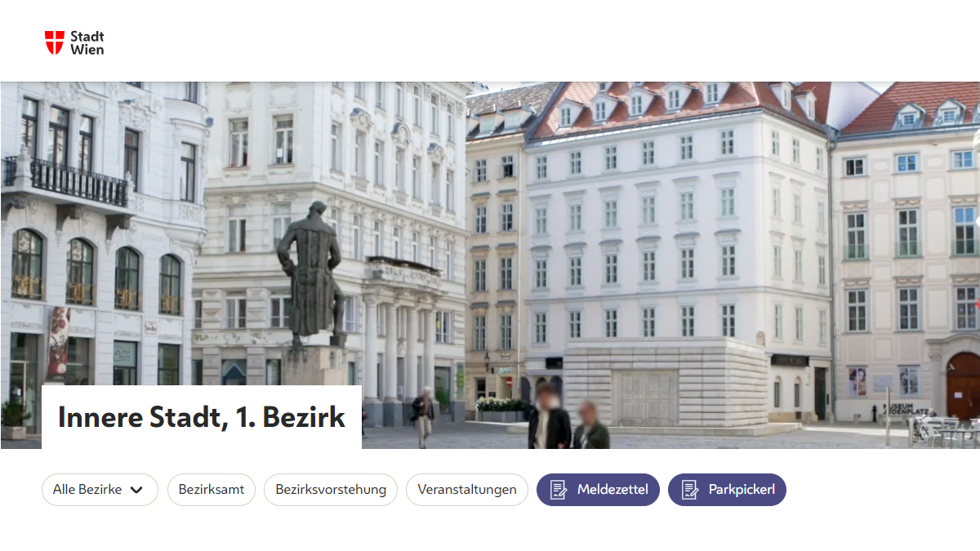The height and width of the screenshot is (551, 980).
Task: Click the Parkpickerl button label
Action: tap(741, 490)
